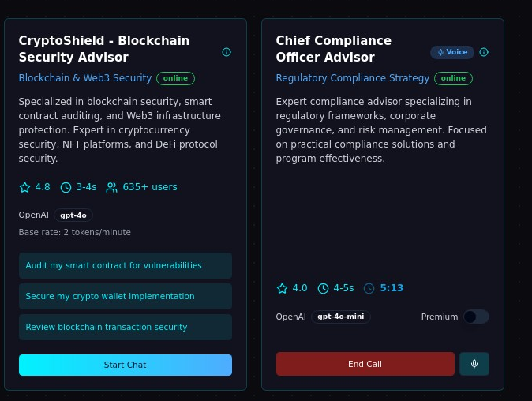Select "Audit my smart contract for vulnerabilities" prompt
Screen dimensions: 532x401
[126, 265]
